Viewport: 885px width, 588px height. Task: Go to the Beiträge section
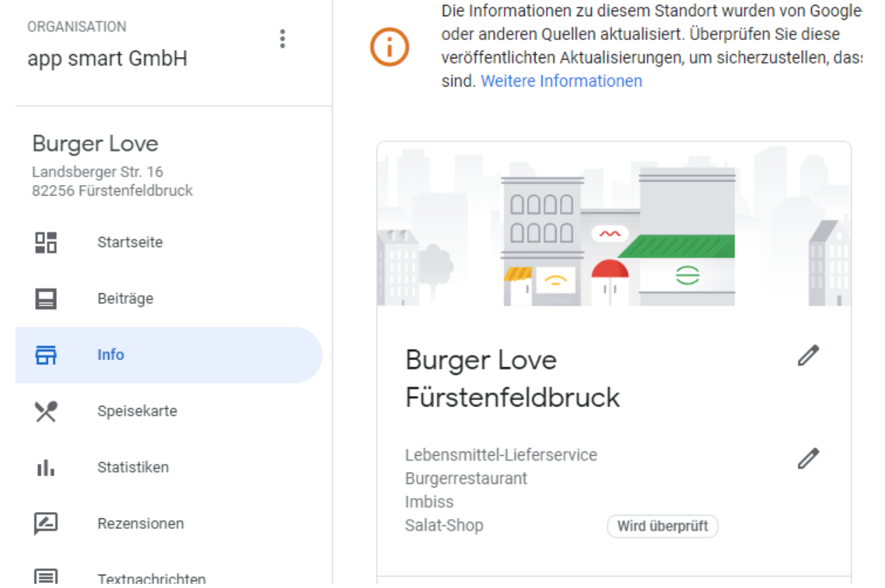(x=125, y=299)
